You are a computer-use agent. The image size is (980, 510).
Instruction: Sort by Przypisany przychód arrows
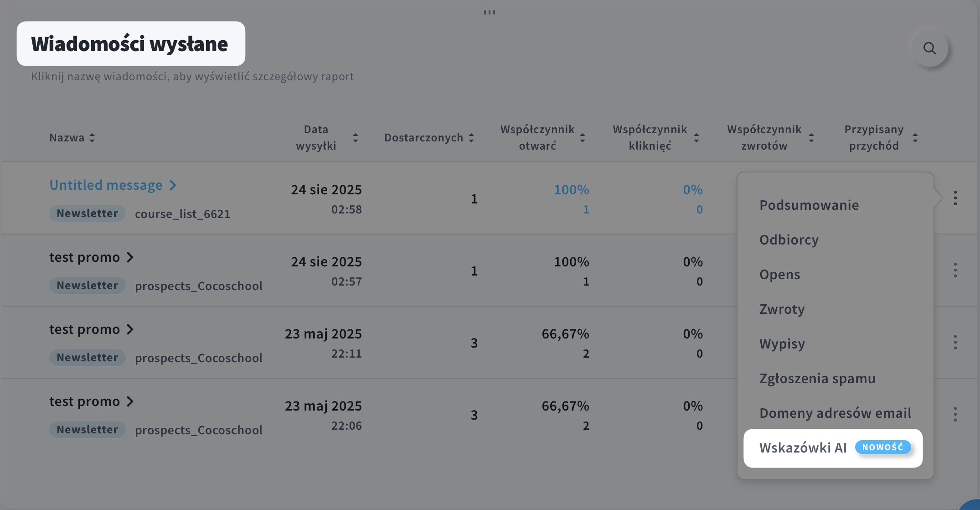(915, 138)
